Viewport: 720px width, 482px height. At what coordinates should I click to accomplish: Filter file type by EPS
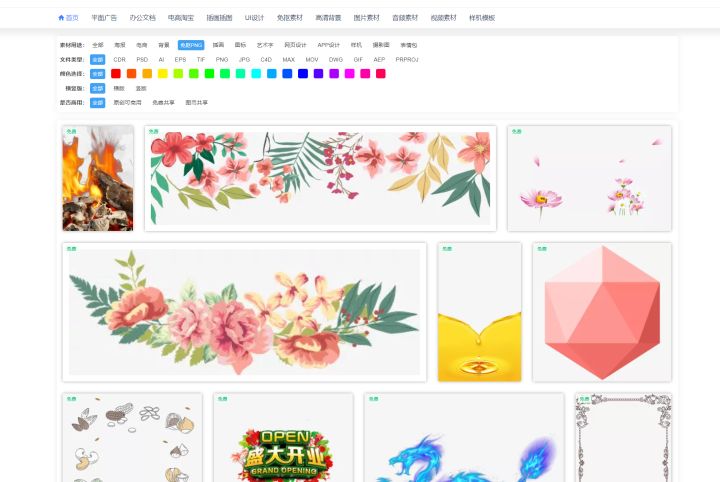coord(180,60)
